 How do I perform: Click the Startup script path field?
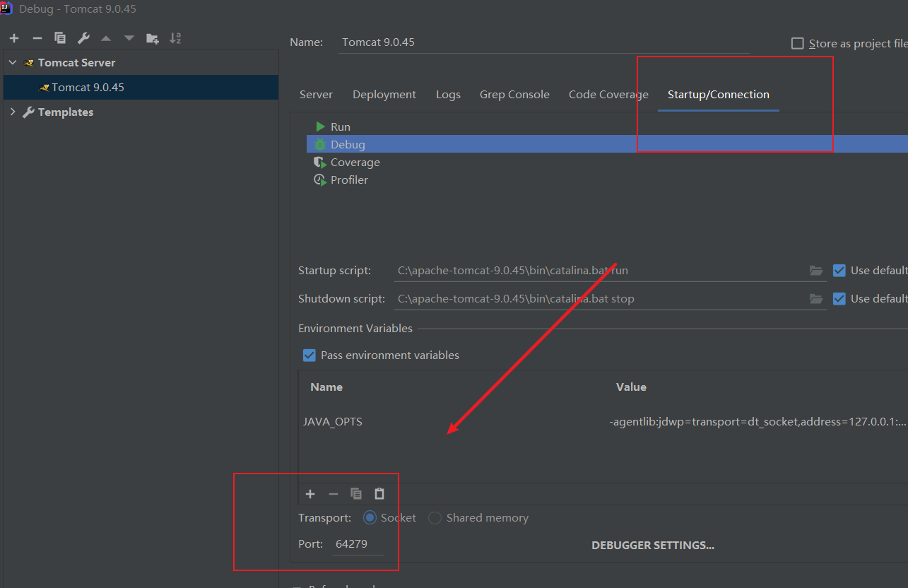tap(600, 271)
